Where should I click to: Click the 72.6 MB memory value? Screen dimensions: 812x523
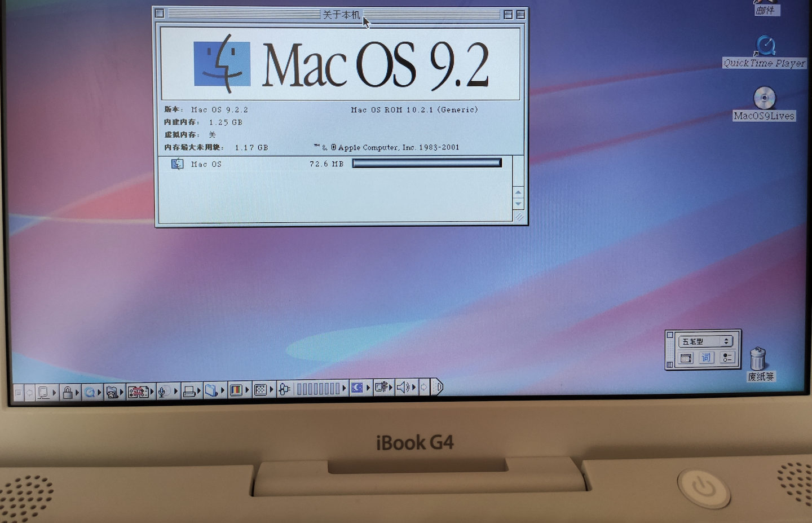[326, 164]
